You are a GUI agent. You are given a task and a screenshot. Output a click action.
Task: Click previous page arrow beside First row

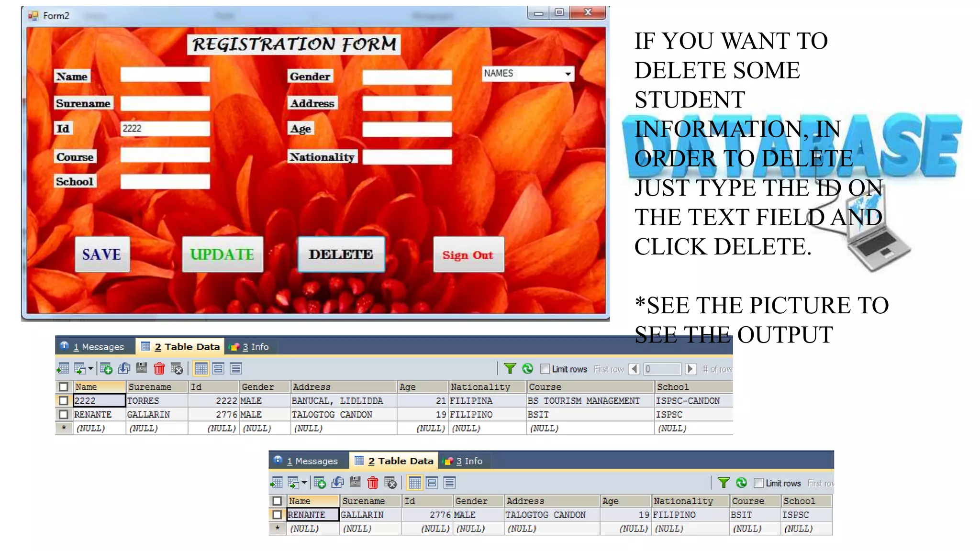[634, 369]
